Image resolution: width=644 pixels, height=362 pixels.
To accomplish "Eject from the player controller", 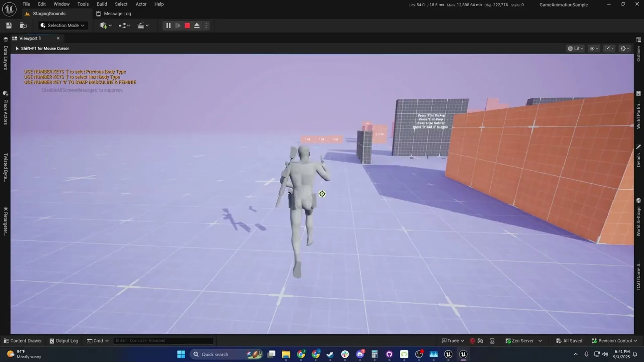I will coord(197,26).
